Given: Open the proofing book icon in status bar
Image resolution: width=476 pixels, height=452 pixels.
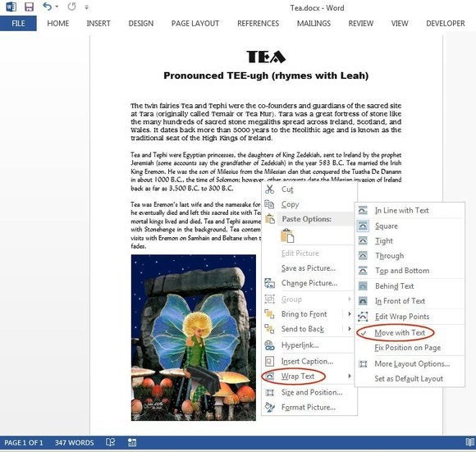Looking at the screenshot, I should [111, 442].
